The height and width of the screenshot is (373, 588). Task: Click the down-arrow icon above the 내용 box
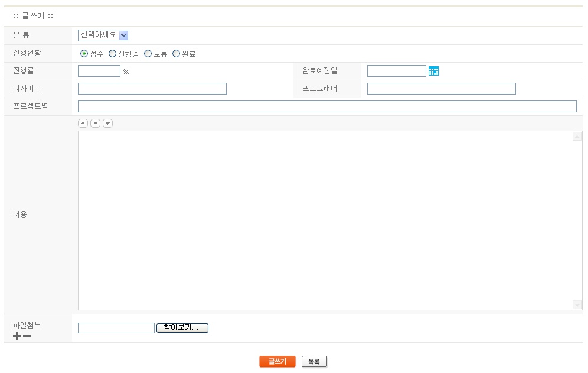[107, 123]
